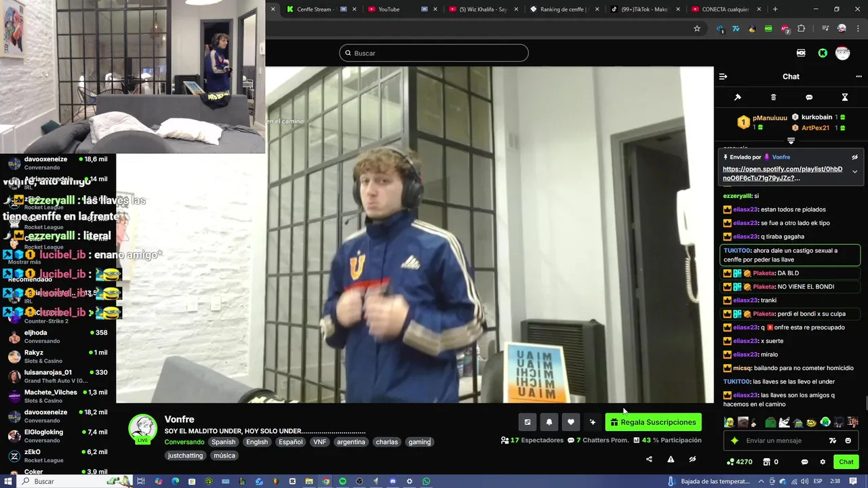Click the Buscar search bar on Kick
The image size is (868, 488).
[x=434, y=53]
